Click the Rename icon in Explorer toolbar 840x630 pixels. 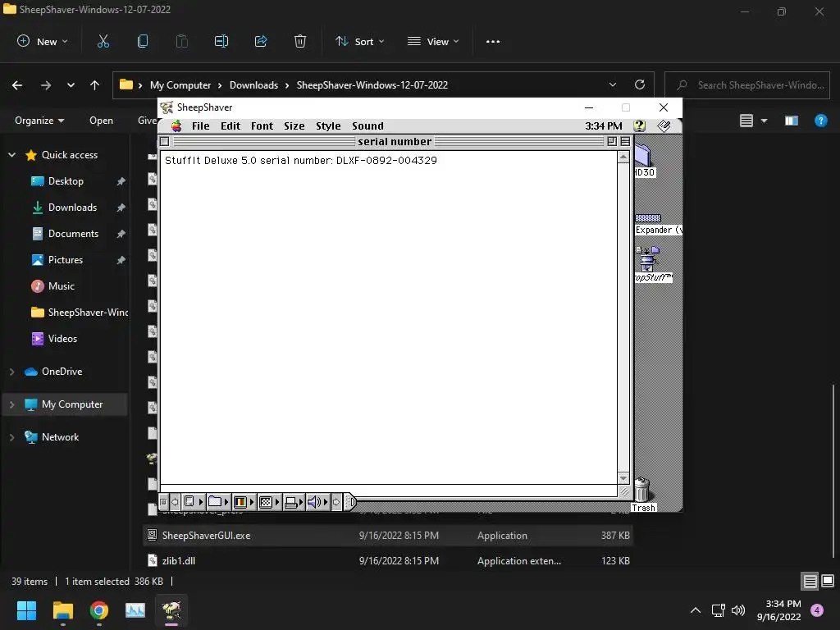pyautogui.click(x=221, y=41)
